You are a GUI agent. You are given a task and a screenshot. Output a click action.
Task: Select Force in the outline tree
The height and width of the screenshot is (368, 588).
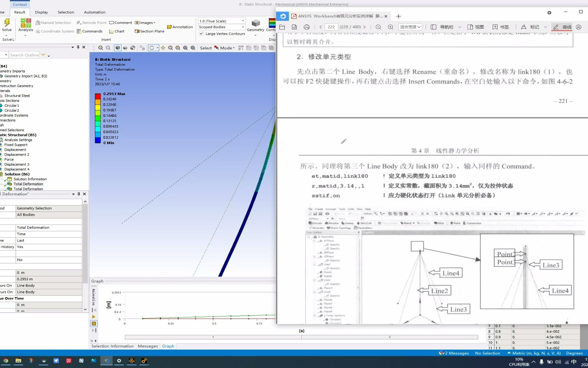tap(9, 159)
